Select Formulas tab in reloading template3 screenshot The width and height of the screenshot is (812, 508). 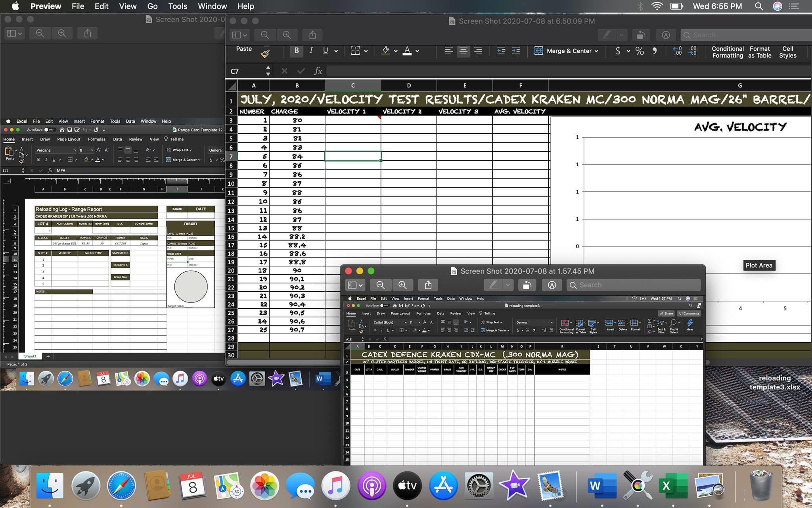(x=423, y=314)
